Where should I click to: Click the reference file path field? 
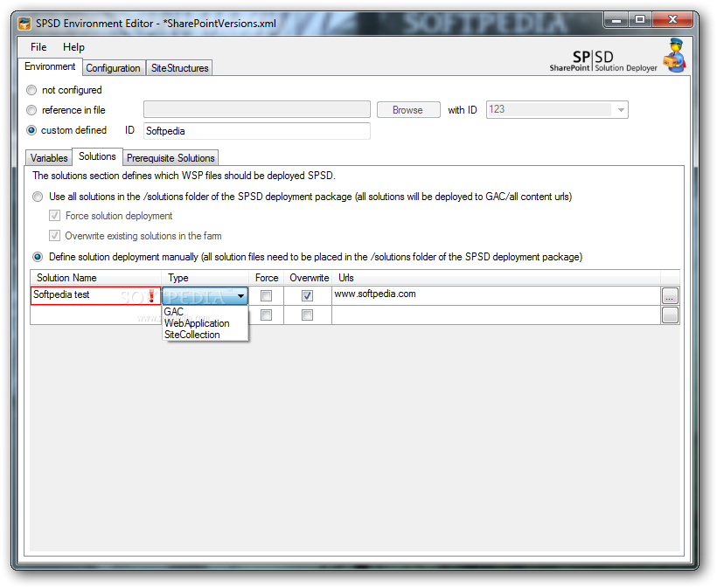[257, 110]
